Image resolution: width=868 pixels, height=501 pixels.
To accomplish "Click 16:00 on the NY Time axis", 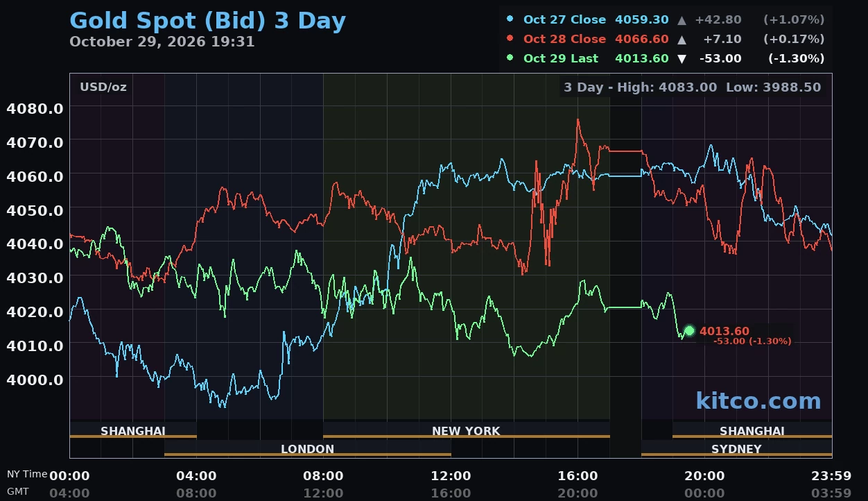I will [x=578, y=476].
